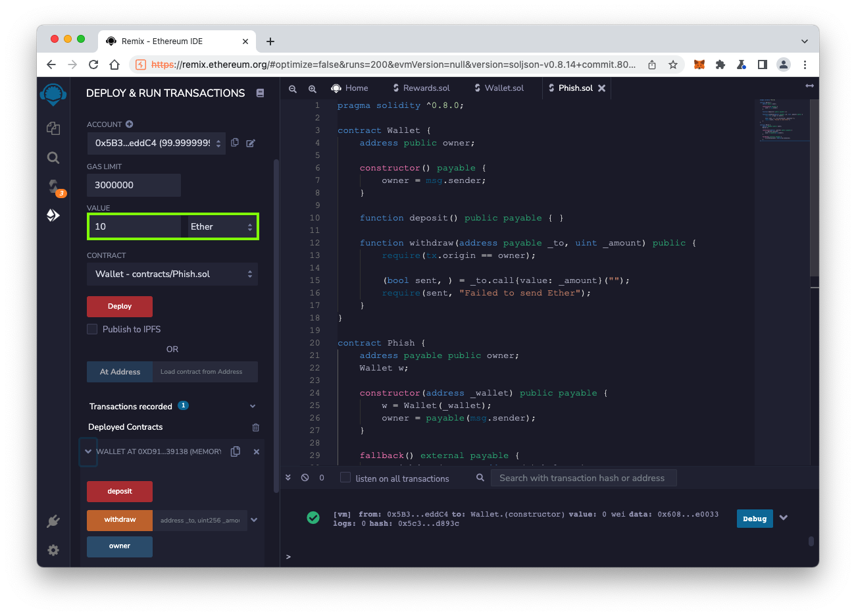Open a new browser tab

tap(270, 41)
